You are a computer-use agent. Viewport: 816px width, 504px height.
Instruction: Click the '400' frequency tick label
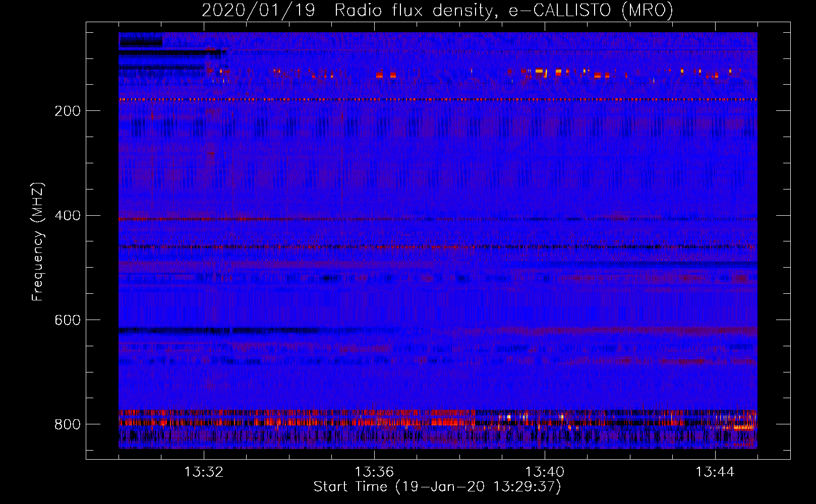tap(68, 216)
